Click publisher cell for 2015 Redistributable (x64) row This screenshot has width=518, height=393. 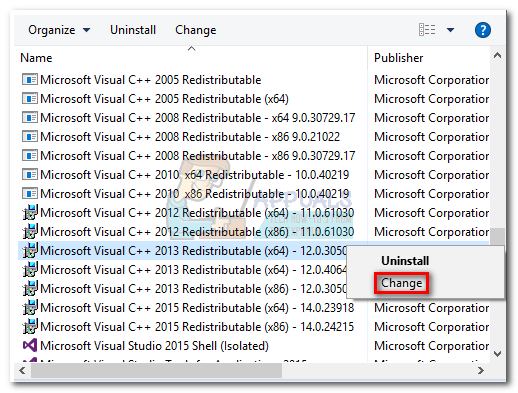(x=431, y=308)
